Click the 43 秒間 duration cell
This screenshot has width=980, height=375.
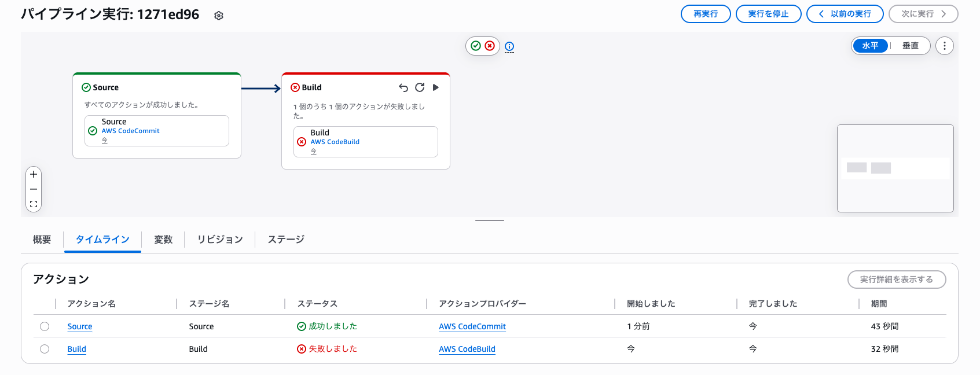(885, 326)
